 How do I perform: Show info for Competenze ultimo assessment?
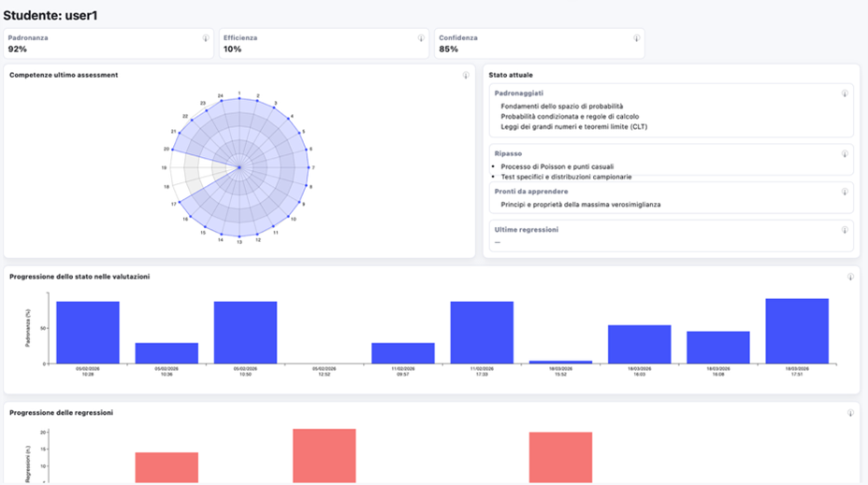coord(466,75)
